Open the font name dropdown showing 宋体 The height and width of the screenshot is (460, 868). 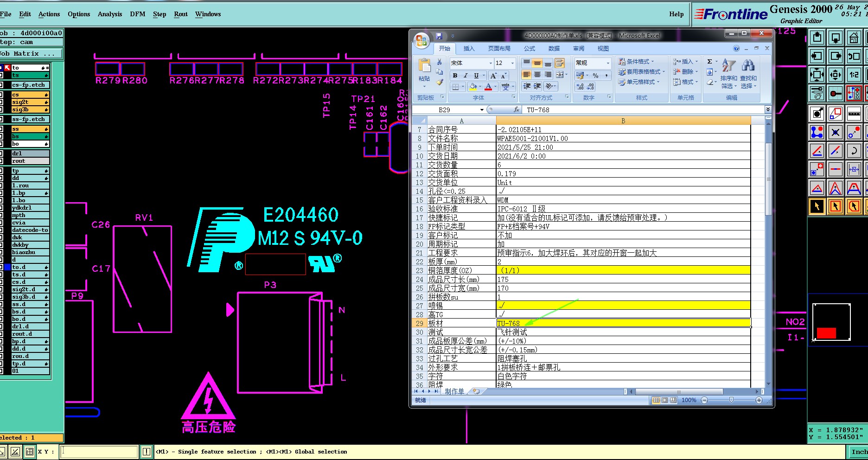pyautogui.click(x=491, y=63)
